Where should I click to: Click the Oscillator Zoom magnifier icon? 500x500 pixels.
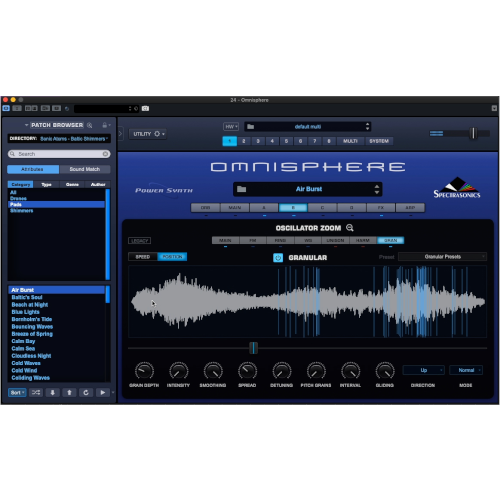pos(350,228)
